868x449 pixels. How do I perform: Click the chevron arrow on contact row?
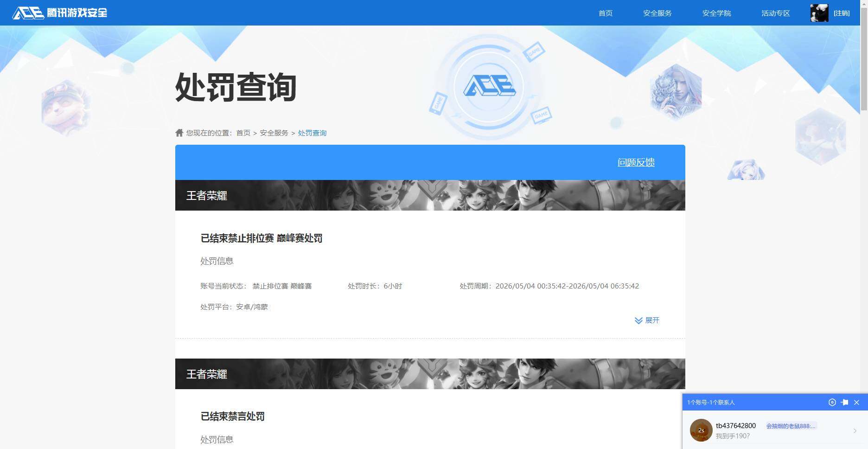(x=855, y=431)
